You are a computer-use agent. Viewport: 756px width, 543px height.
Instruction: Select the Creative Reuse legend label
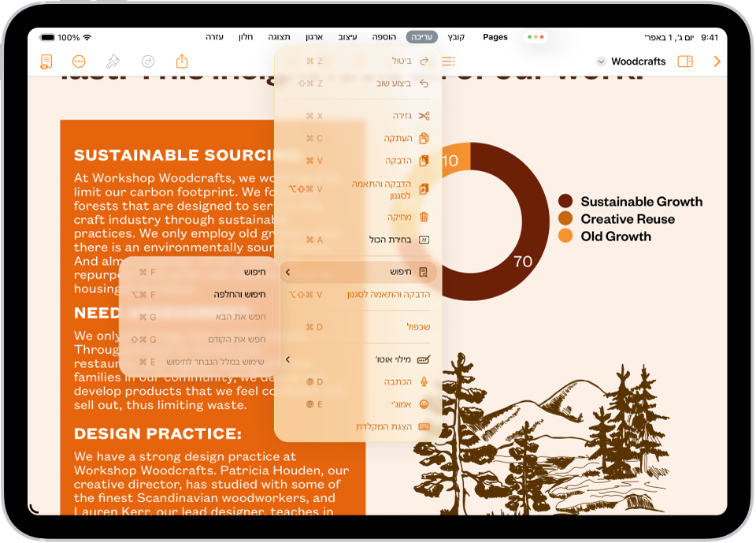[x=628, y=218]
